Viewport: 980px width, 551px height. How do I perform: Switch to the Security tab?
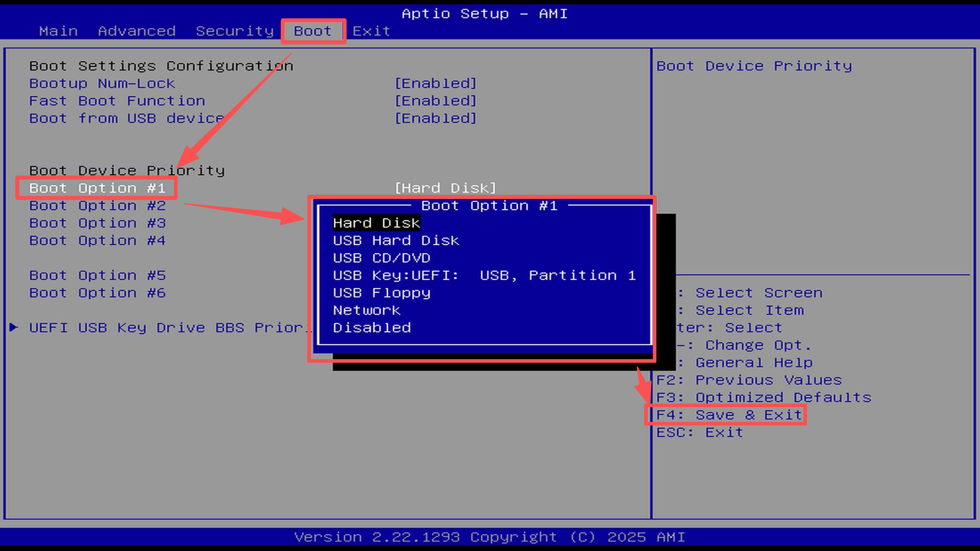(234, 31)
